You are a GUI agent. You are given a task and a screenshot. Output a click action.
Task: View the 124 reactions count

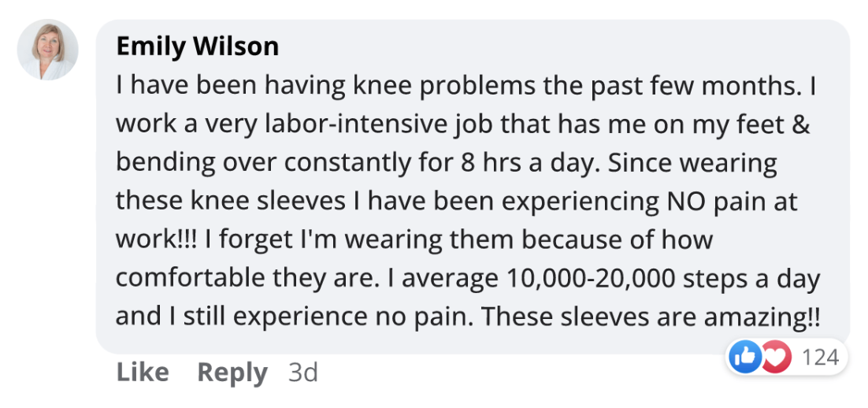coord(820,358)
